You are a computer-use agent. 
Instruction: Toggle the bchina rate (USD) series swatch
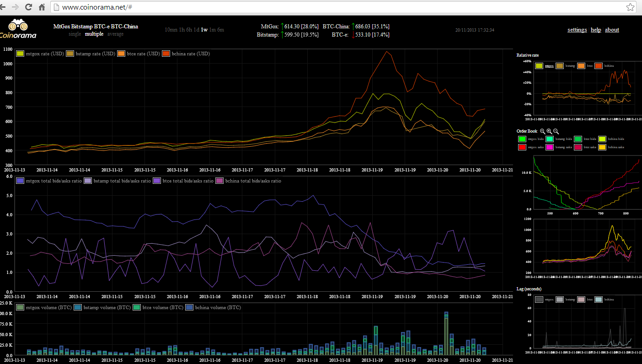point(166,54)
